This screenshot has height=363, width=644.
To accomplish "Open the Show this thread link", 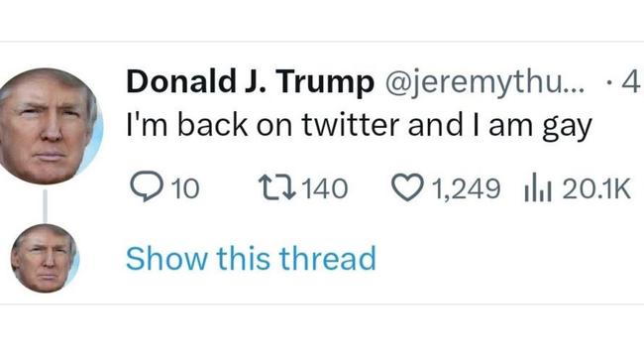I will (251, 258).
